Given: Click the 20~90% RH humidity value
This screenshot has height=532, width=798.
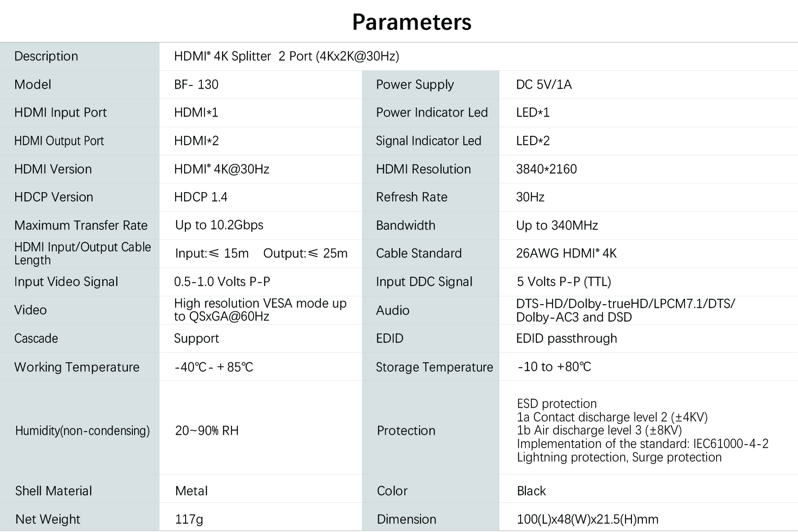Looking at the screenshot, I should (x=207, y=431).
